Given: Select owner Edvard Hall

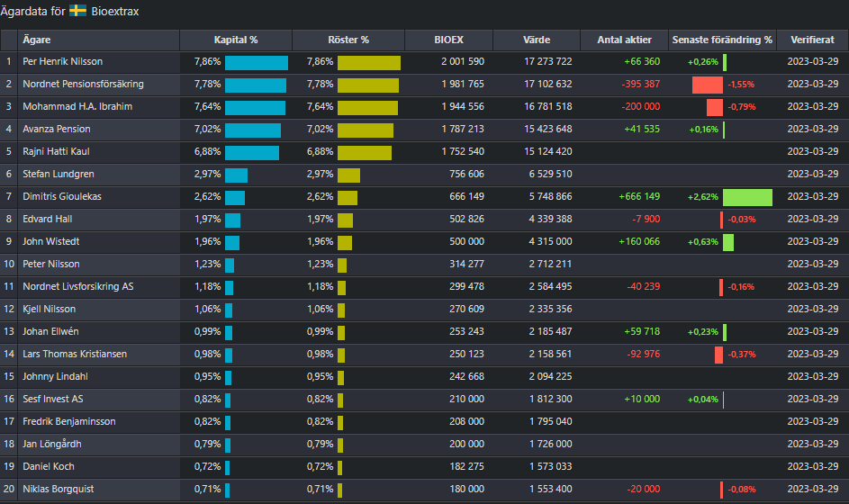Looking at the screenshot, I should pos(48,219).
